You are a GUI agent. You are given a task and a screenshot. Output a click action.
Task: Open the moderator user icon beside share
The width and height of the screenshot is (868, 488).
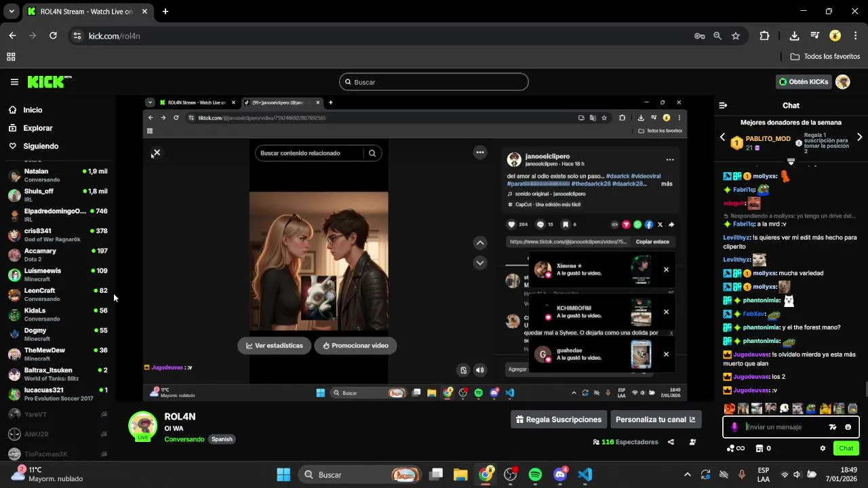tap(692, 442)
